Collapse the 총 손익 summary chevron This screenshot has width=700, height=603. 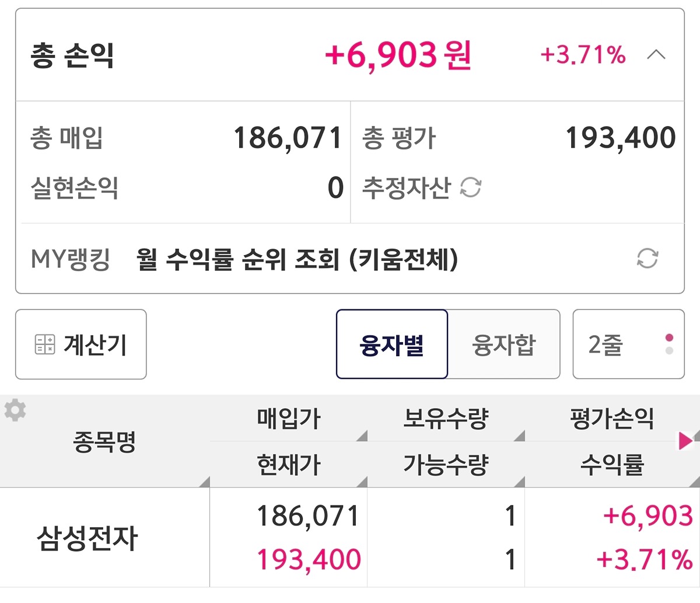[656, 55]
